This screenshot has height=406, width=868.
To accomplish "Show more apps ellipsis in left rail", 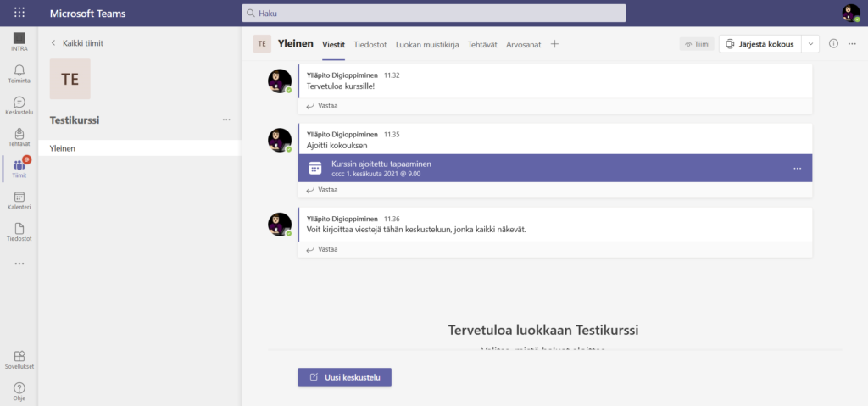I will pyautogui.click(x=19, y=264).
